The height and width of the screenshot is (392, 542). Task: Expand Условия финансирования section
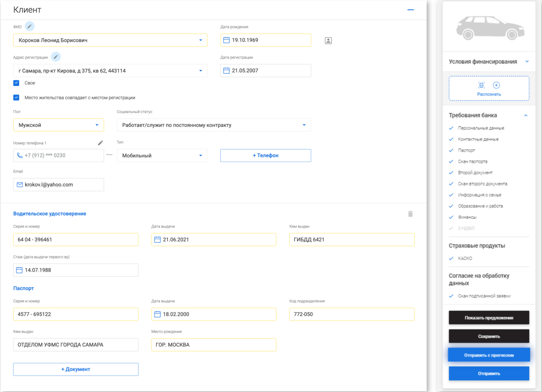[x=527, y=62]
